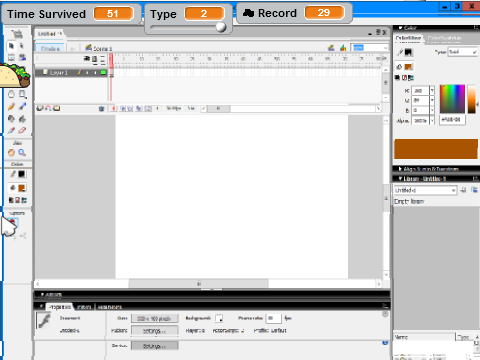Toggle visibility dot for Layer 1
480x360 pixels.
(x=87, y=72)
